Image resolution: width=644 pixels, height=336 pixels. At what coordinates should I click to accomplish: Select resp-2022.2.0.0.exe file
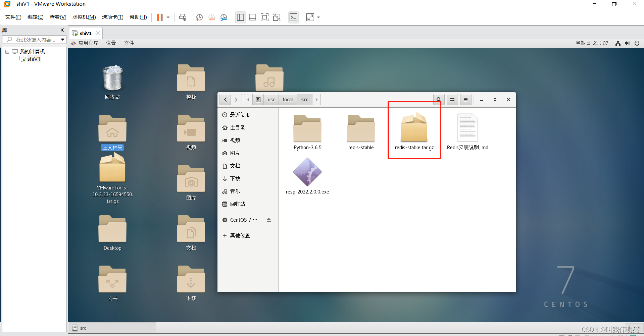point(307,176)
